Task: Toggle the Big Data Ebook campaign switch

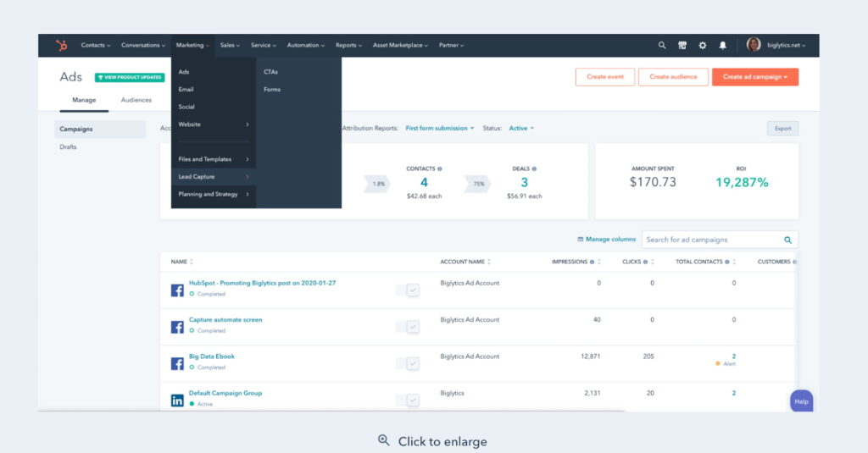Action: (408, 363)
